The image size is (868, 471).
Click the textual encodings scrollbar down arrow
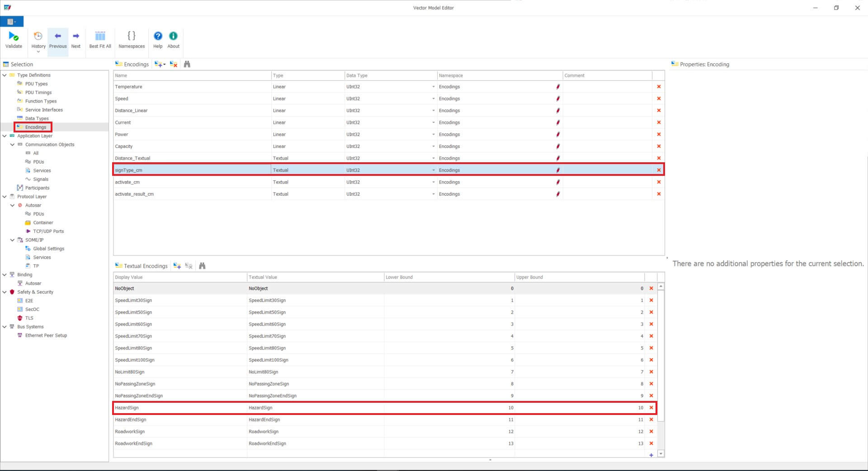point(661,453)
